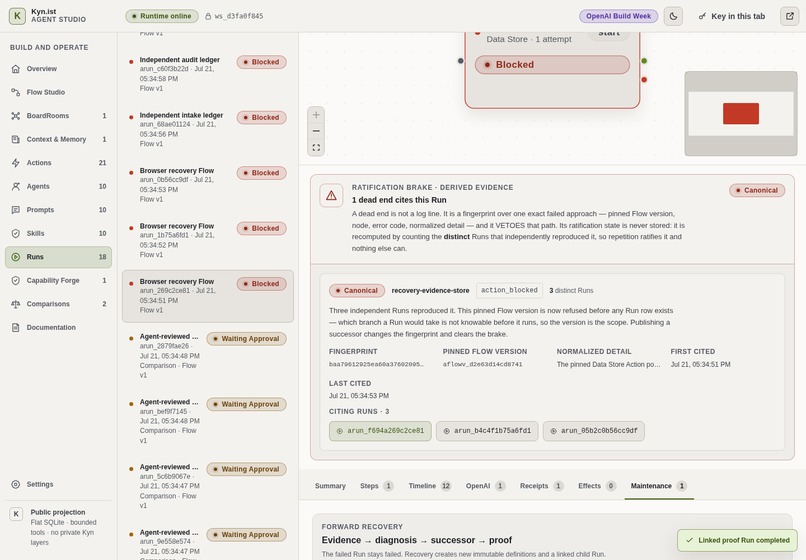Click the Comparisons scales icon
The width and height of the screenshot is (806, 560).
coord(16,304)
